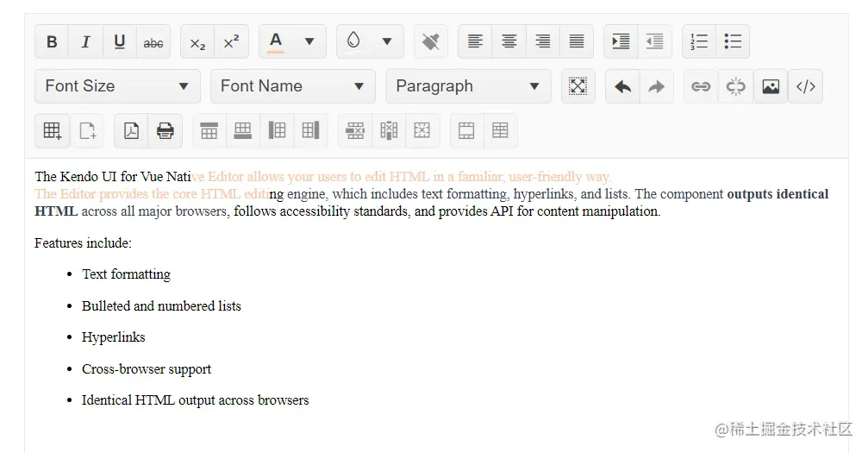Click 'Cross-browser support' bullet item
This screenshot has width=868, height=453.
[x=147, y=368]
